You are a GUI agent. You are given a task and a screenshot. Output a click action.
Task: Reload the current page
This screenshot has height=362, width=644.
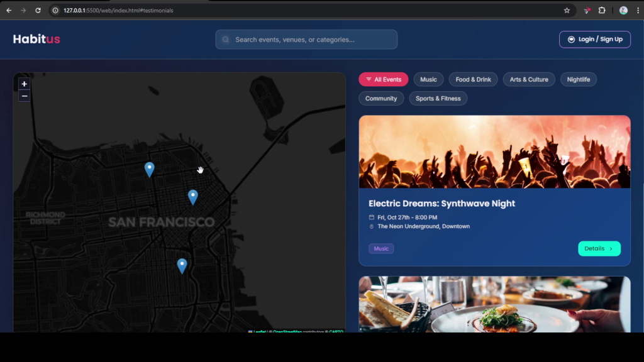[x=38, y=11]
